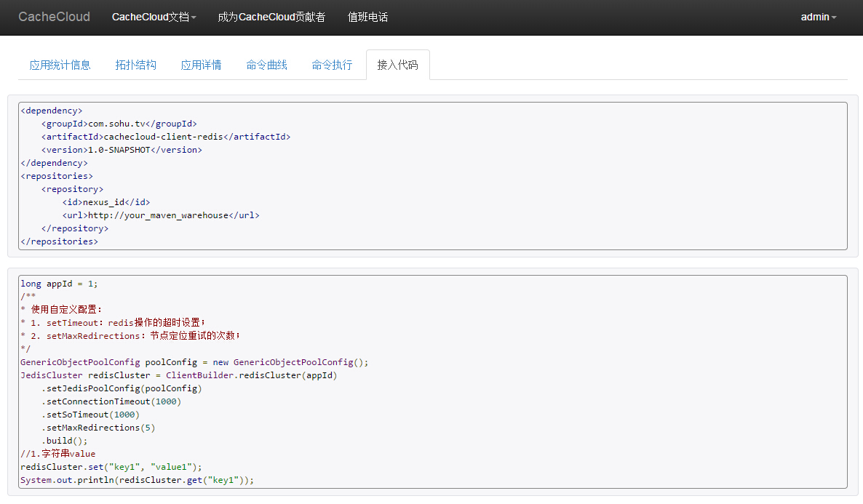Click the 使用自定义配置 comment line
The width and height of the screenshot is (863, 504).
pos(61,310)
